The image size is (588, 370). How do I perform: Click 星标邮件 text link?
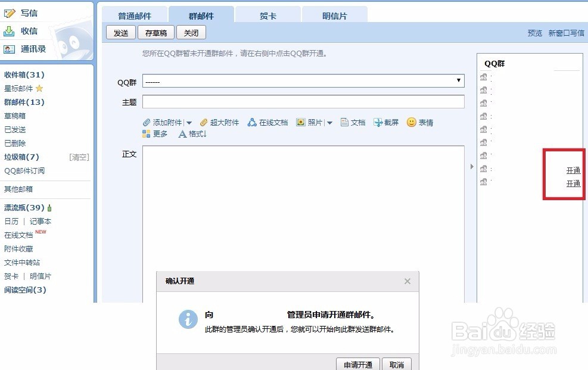(x=18, y=88)
